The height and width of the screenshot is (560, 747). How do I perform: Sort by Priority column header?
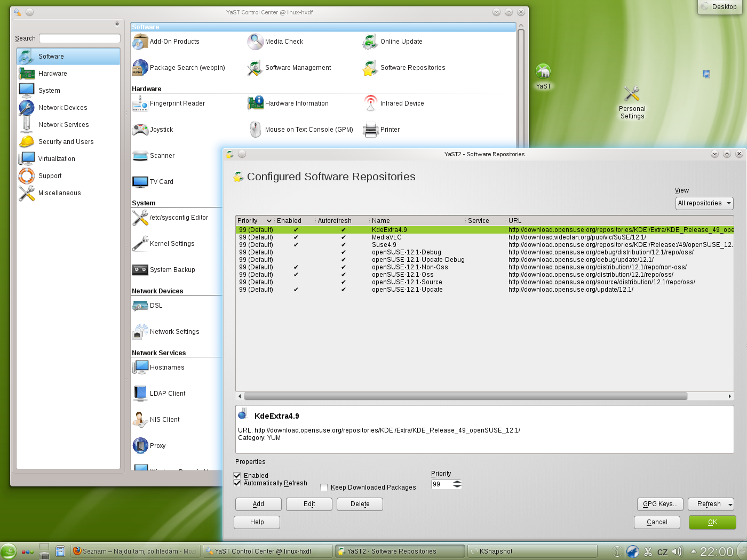click(x=254, y=221)
